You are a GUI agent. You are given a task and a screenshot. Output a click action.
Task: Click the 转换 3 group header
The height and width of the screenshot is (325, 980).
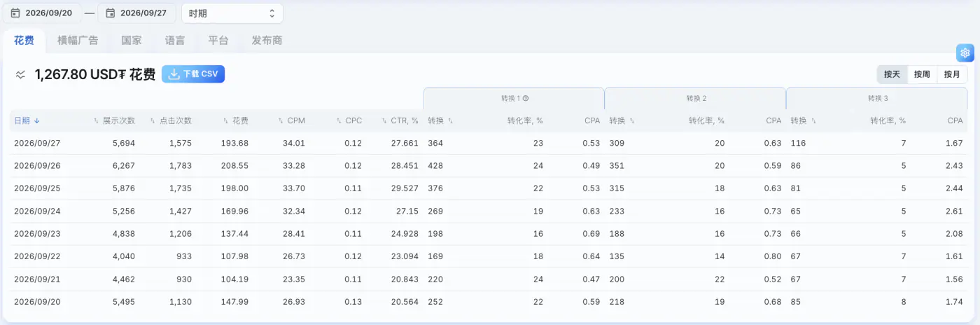click(878, 98)
